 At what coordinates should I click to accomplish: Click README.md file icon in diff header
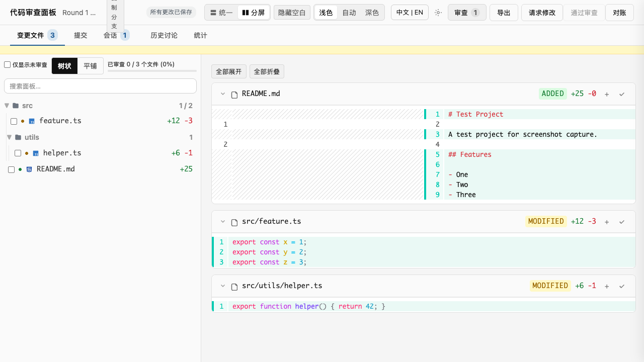tap(234, 95)
